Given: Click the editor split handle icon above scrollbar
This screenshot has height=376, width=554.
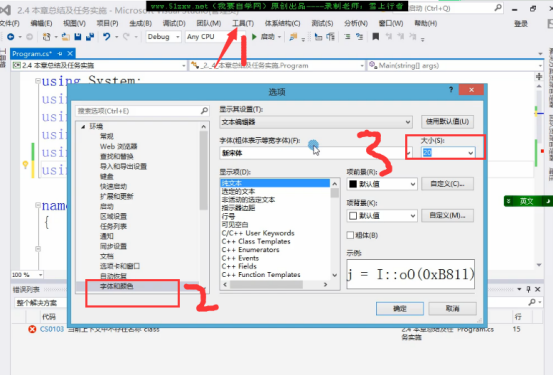Looking at the screenshot, I should (x=539, y=77).
